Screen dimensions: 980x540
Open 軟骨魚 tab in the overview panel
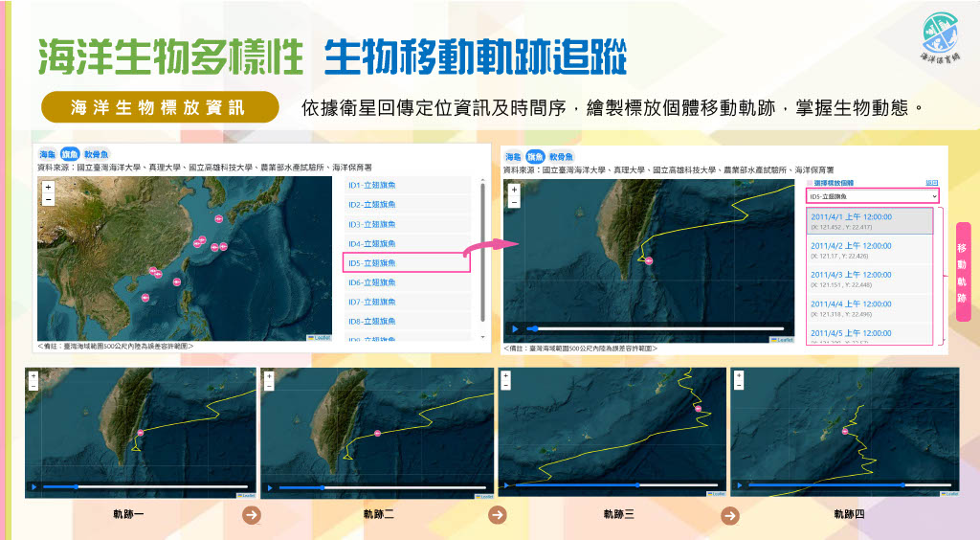coord(97,154)
